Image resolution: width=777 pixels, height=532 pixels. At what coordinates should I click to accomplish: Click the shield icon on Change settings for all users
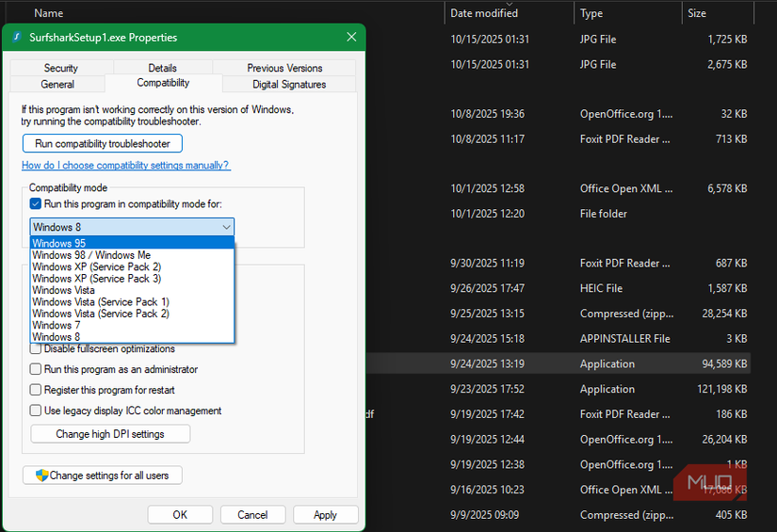coord(41,476)
